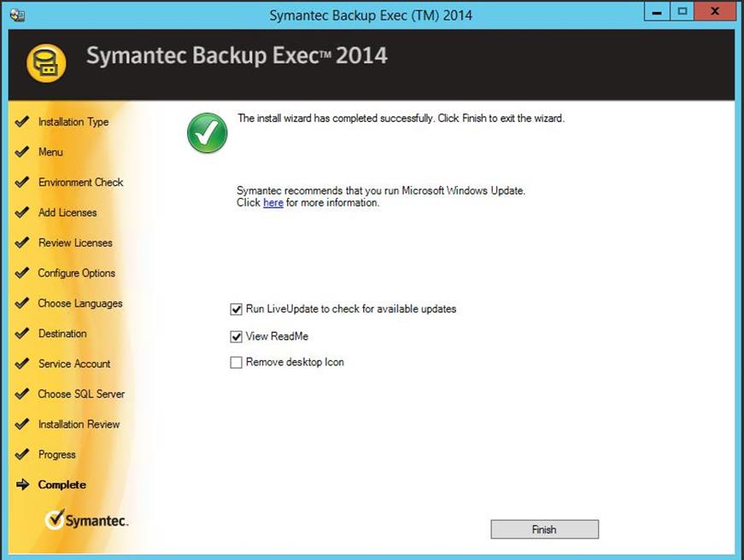Click checkmark icon beside Installation Type

(x=22, y=122)
